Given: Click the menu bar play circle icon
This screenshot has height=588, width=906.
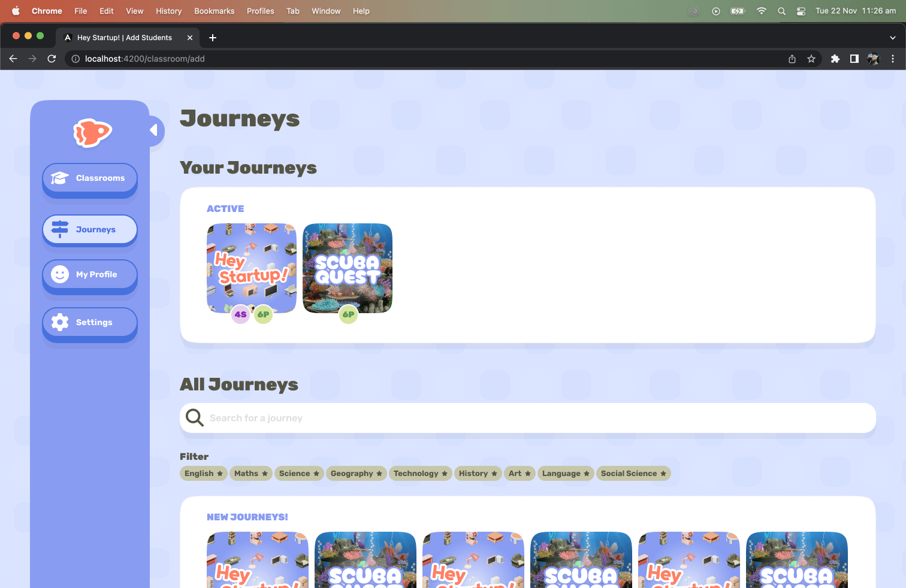Looking at the screenshot, I should pos(716,11).
